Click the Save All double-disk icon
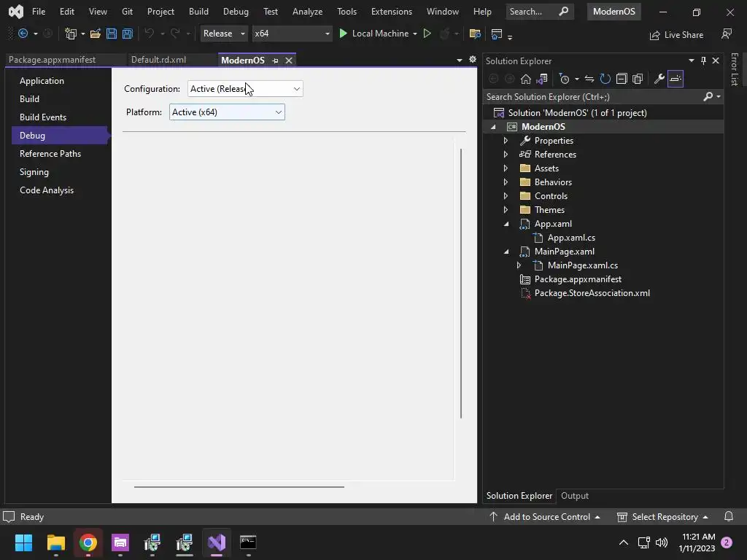 coord(127,34)
